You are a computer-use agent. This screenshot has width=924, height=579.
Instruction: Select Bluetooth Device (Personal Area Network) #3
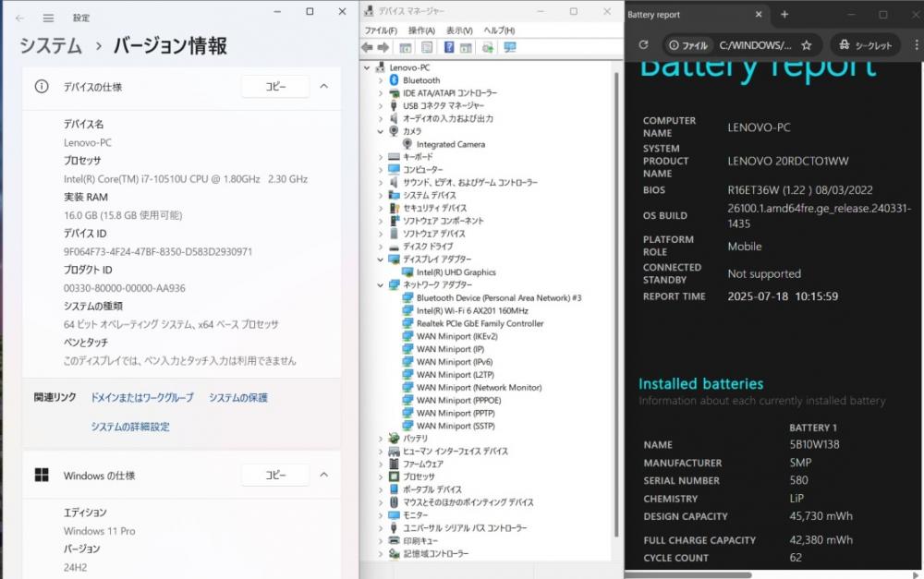[x=499, y=298]
